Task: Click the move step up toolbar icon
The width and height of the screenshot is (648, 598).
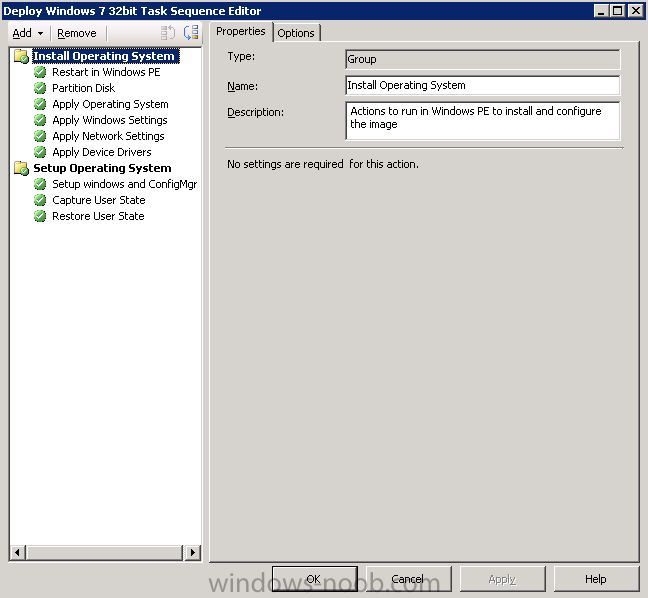Action: pos(168,33)
